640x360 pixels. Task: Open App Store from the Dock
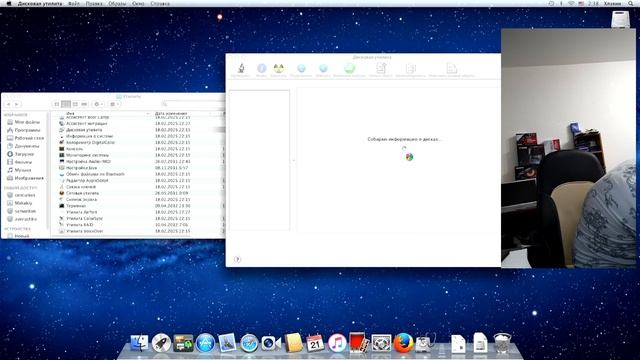coord(205,343)
